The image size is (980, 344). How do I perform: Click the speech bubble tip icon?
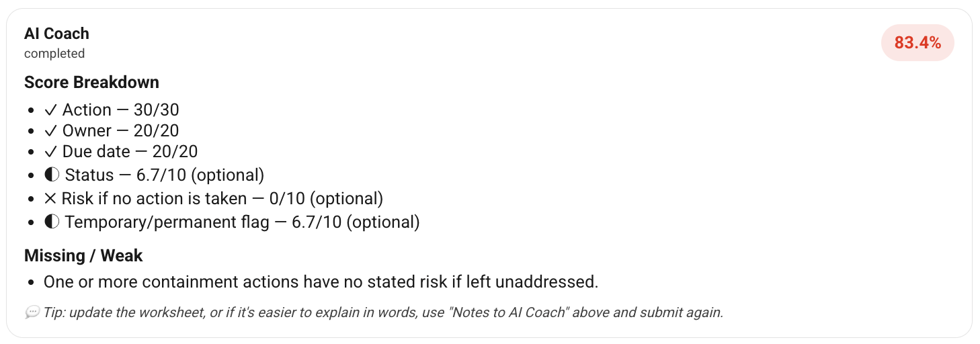pyautogui.click(x=32, y=312)
